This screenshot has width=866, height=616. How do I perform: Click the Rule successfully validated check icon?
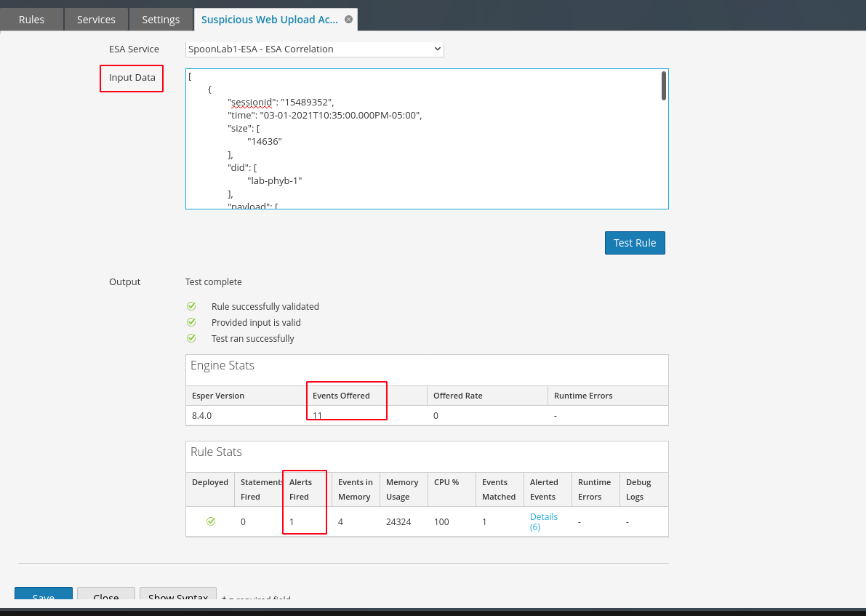191,306
